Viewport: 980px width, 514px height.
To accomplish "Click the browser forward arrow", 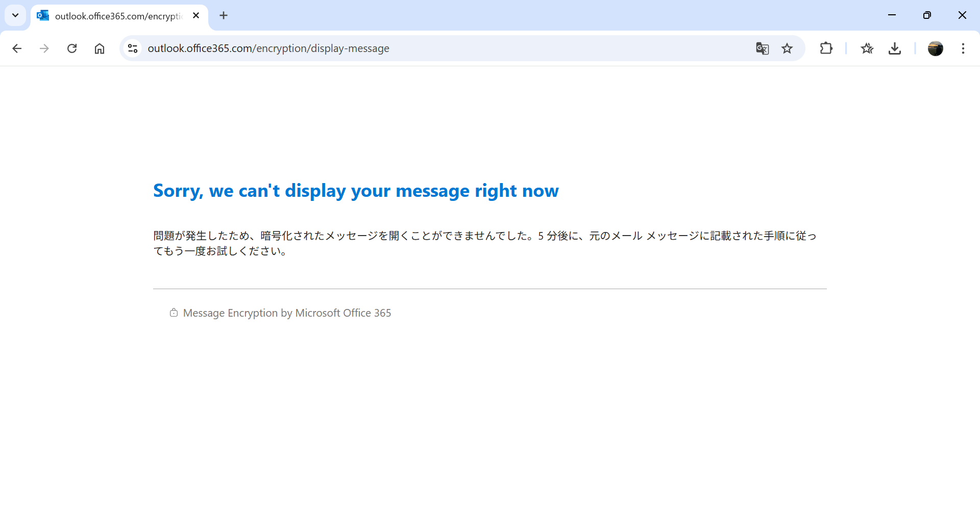I will pos(44,48).
